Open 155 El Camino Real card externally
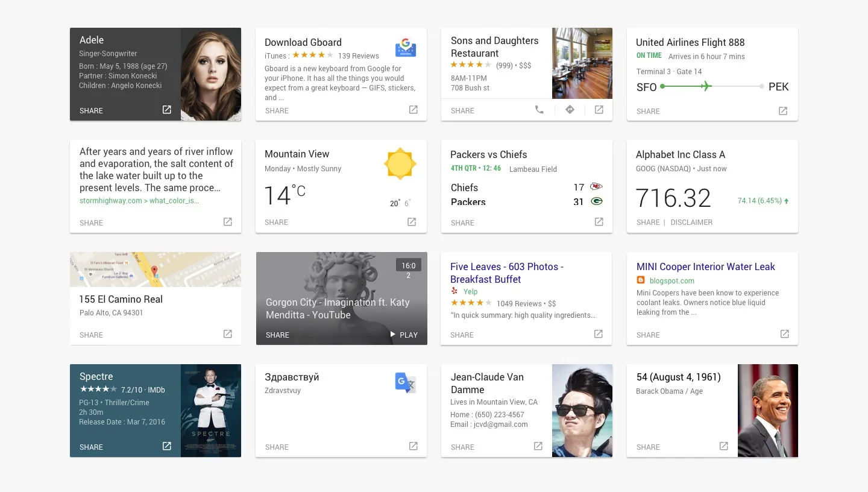 [x=228, y=334]
